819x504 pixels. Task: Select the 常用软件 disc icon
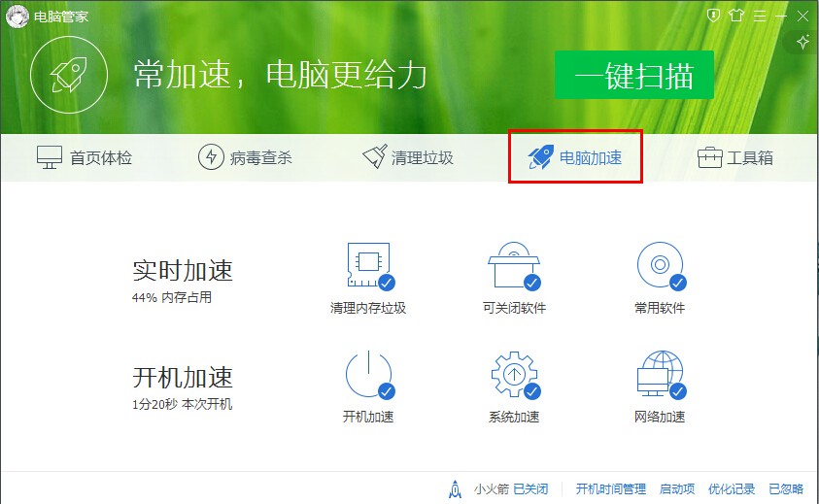pyautogui.click(x=660, y=266)
